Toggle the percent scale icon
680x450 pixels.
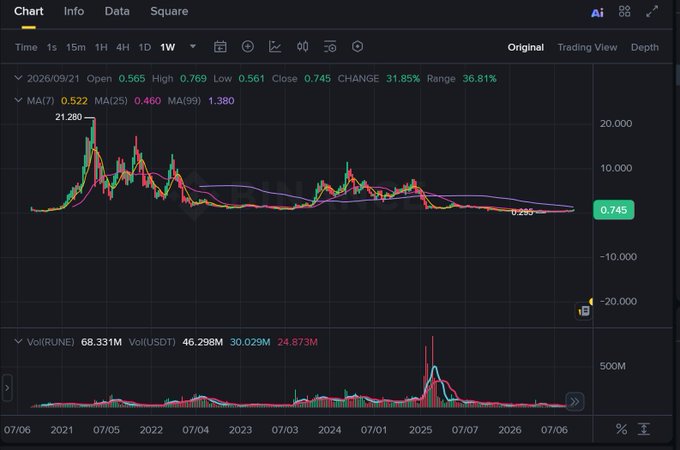621,429
